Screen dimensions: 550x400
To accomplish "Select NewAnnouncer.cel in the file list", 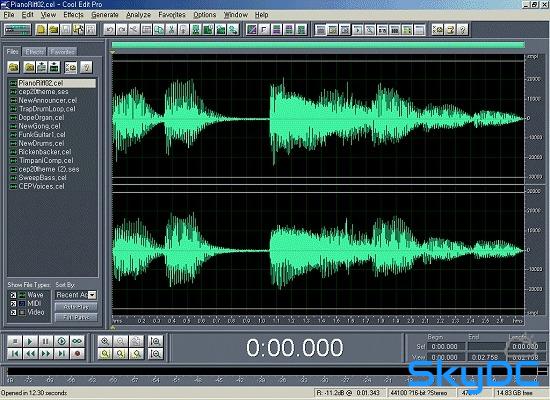I will click(x=48, y=100).
